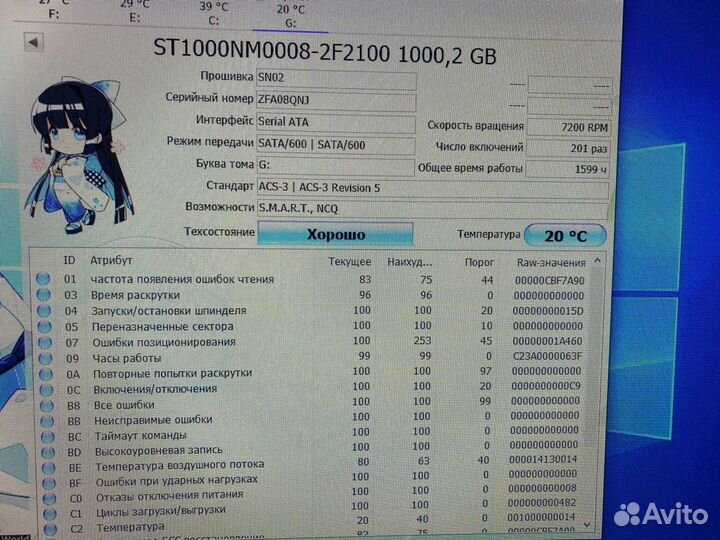Click status circle of attribute 01
The width and height of the screenshot is (720, 540).
click(x=43, y=278)
